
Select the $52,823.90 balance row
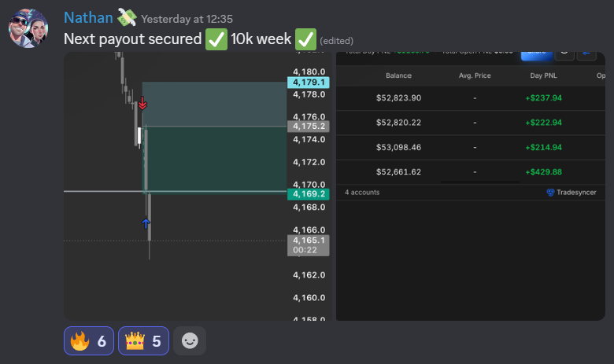(470, 98)
